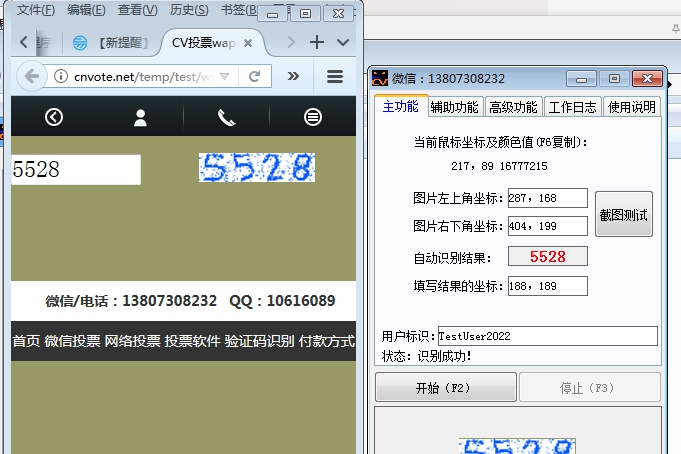This screenshot has height=454, width=681.
Task: Open the address bar history dropdown arrow
Action: tap(225, 76)
